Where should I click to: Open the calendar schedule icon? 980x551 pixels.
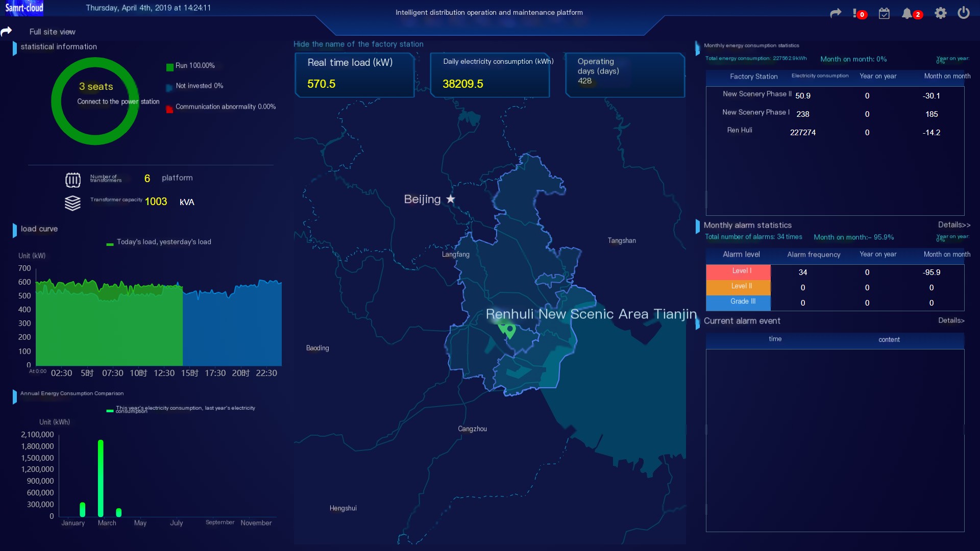click(884, 13)
